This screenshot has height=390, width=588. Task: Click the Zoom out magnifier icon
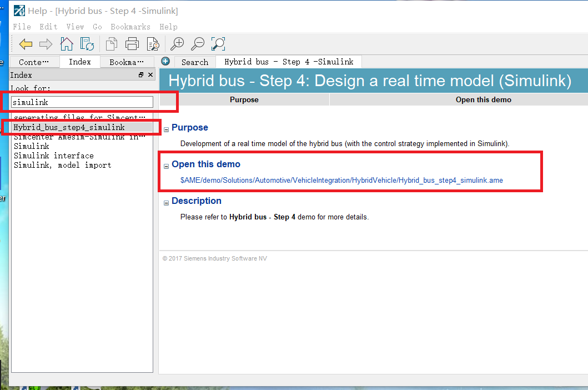tap(198, 44)
